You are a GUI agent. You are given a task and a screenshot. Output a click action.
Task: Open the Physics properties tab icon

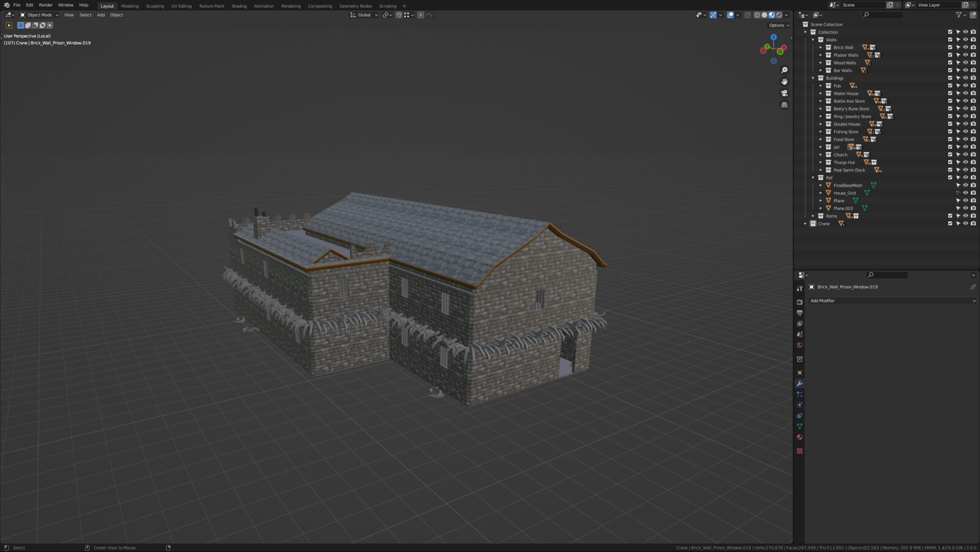pos(799,405)
